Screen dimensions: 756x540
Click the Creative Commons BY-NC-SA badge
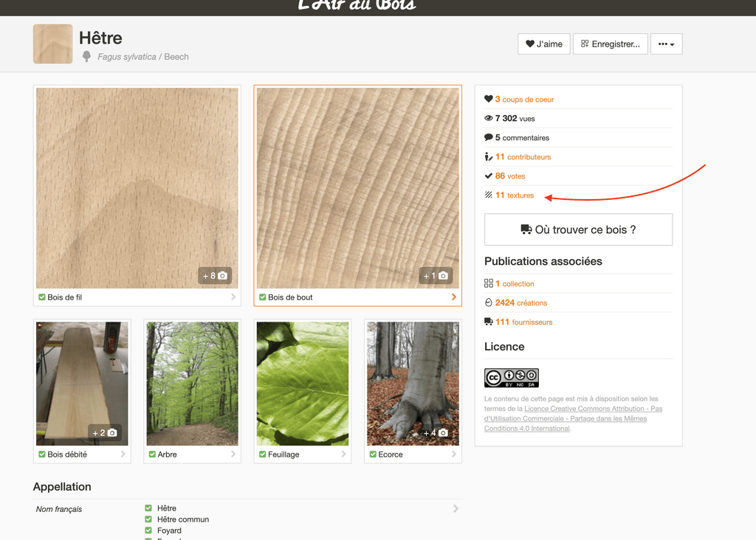pos(512,378)
